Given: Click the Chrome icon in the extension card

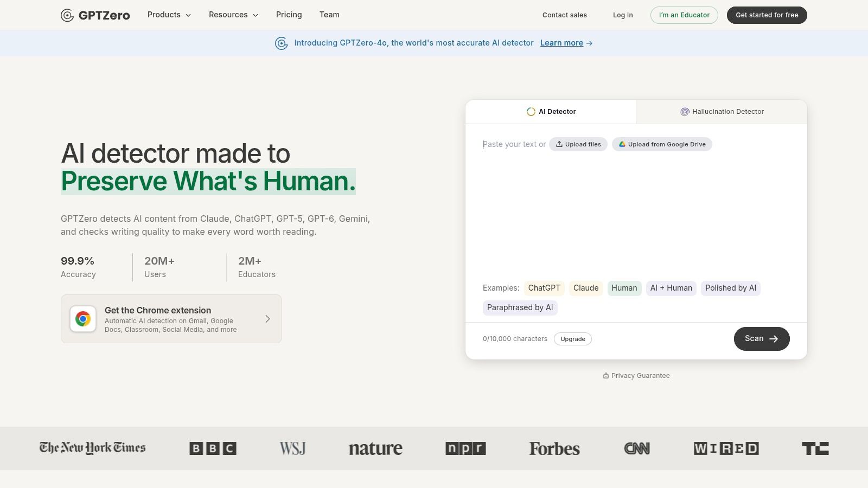Looking at the screenshot, I should pyautogui.click(x=83, y=319).
